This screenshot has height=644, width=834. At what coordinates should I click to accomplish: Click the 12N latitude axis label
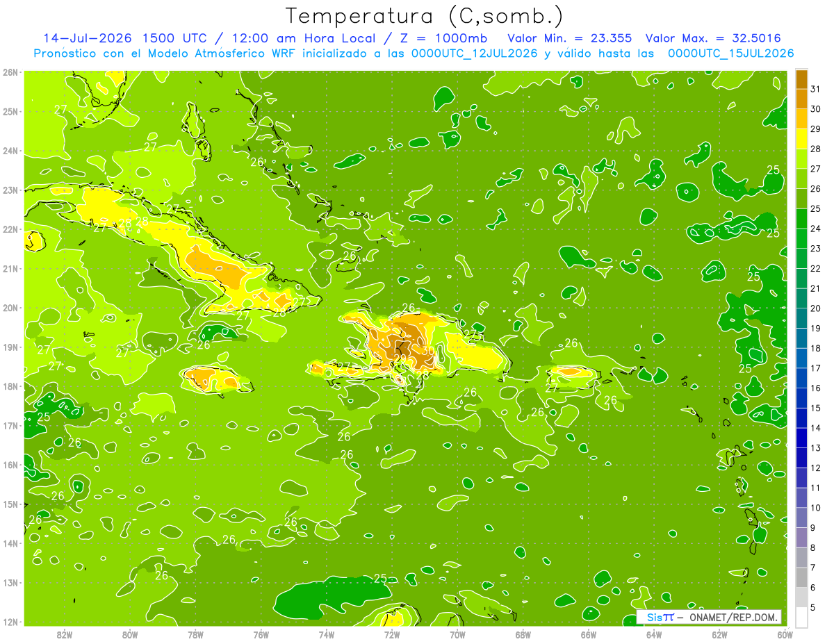[x=10, y=622]
